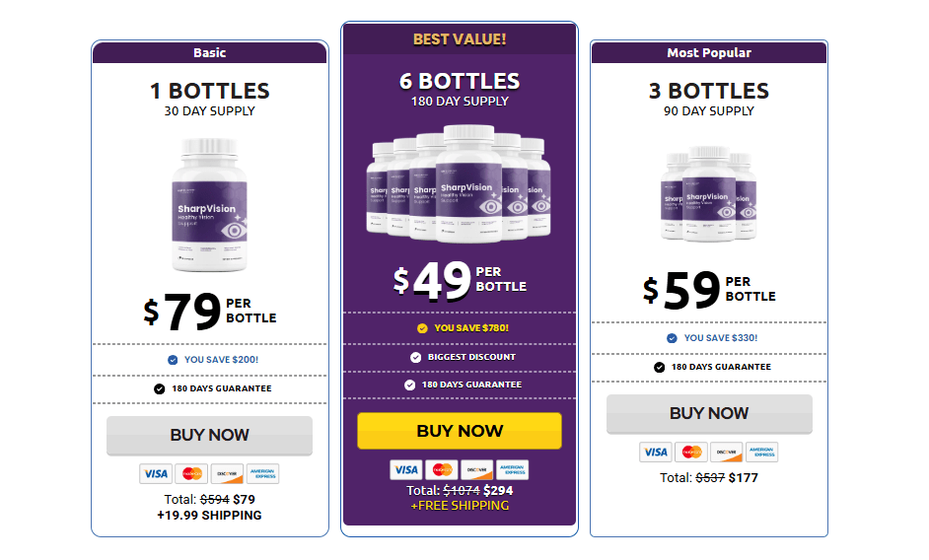Click the Most Popular header banner
Screen dimensions: 929x560
[708, 53]
